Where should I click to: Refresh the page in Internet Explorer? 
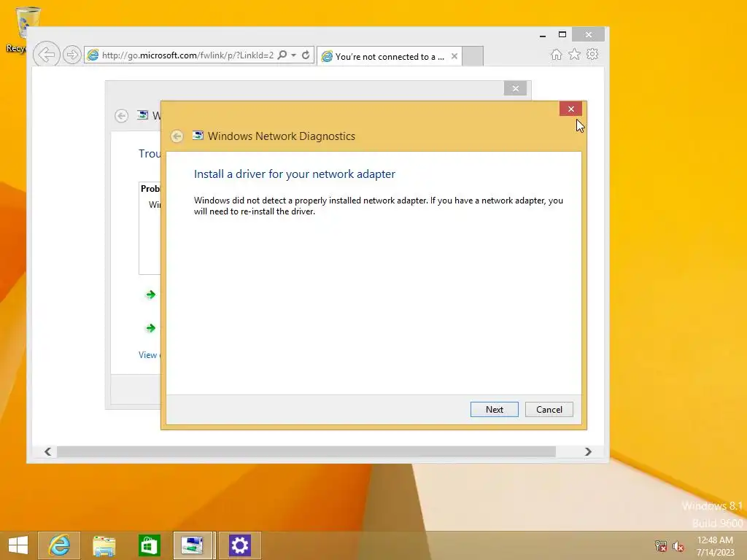tap(306, 55)
